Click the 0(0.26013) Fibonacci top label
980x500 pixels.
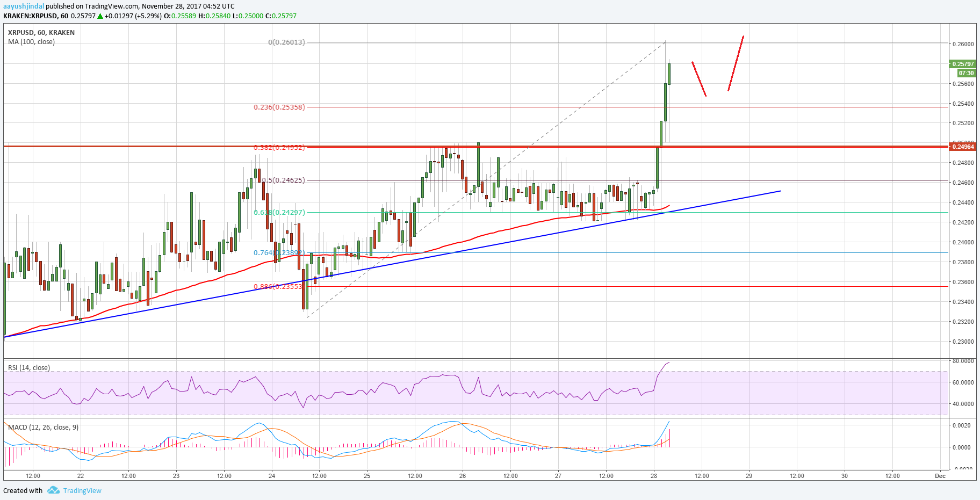286,42
